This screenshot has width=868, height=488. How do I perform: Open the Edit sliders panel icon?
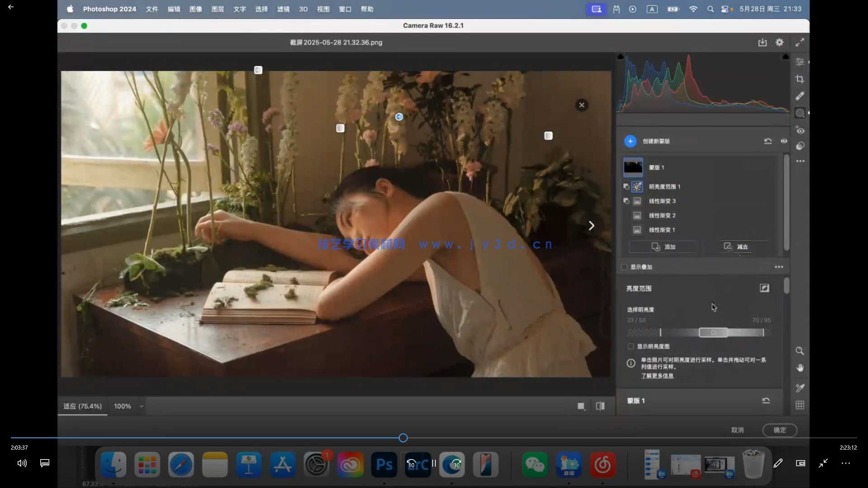pos(800,61)
